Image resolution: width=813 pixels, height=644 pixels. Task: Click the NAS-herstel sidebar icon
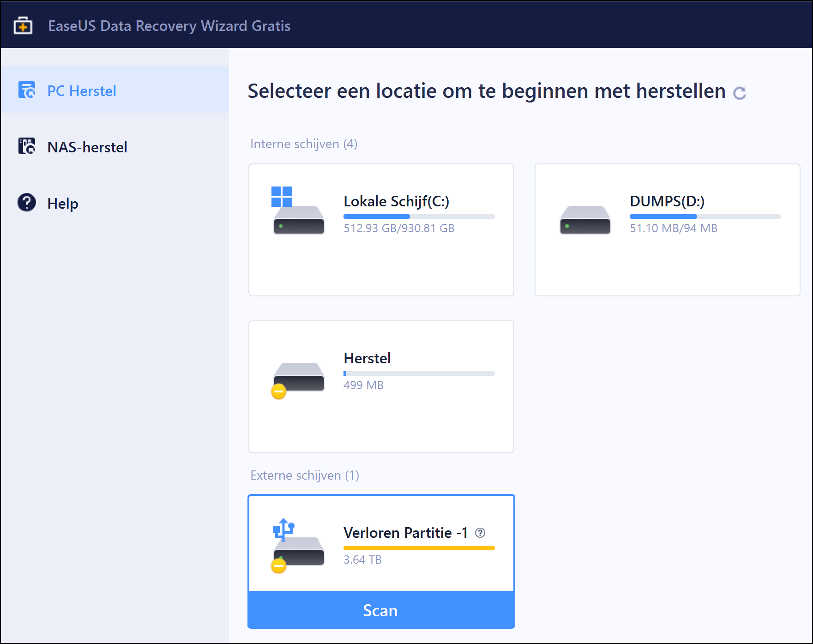(x=27, y=146)
